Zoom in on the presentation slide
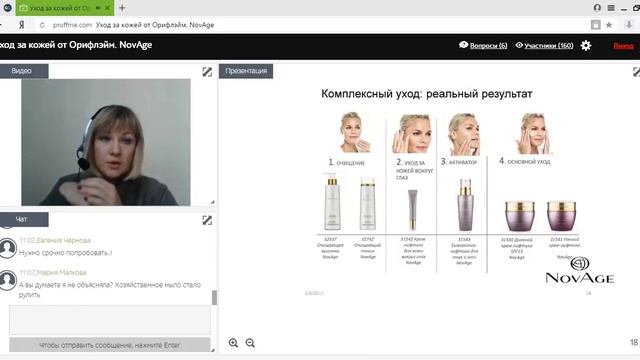This screenshot has height=360, width=640. 233,343
